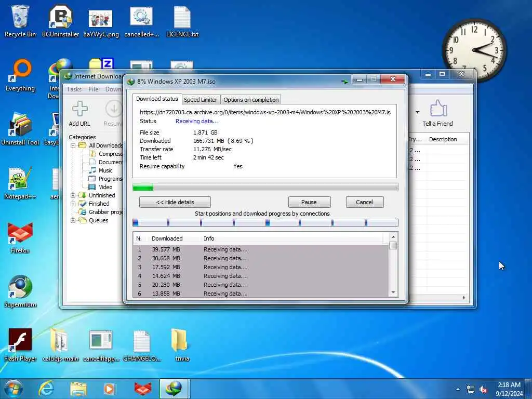The image size is (532, 399).
Task: Click the download URL text
Action: tap(265, 112)
